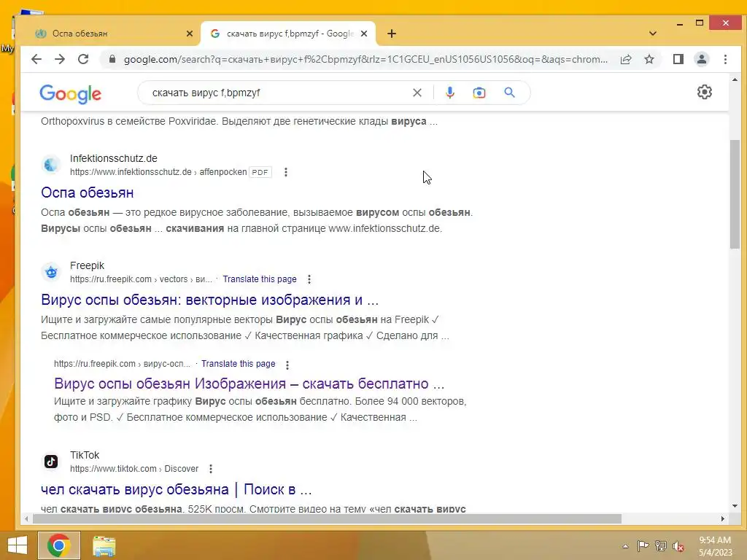
Task: Translate the ru.freepik.com vectors page
Action: pos(260,279)
